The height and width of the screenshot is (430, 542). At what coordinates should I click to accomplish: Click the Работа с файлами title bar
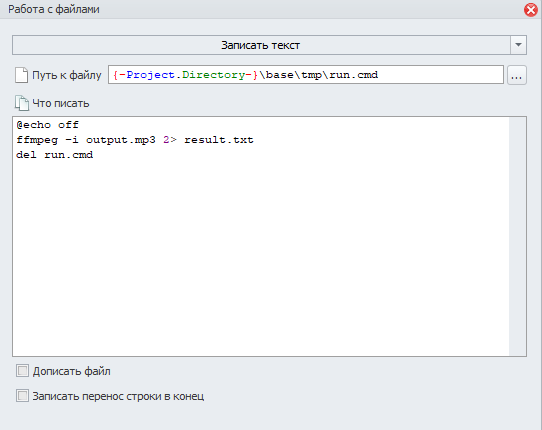[x=263, y=9]
